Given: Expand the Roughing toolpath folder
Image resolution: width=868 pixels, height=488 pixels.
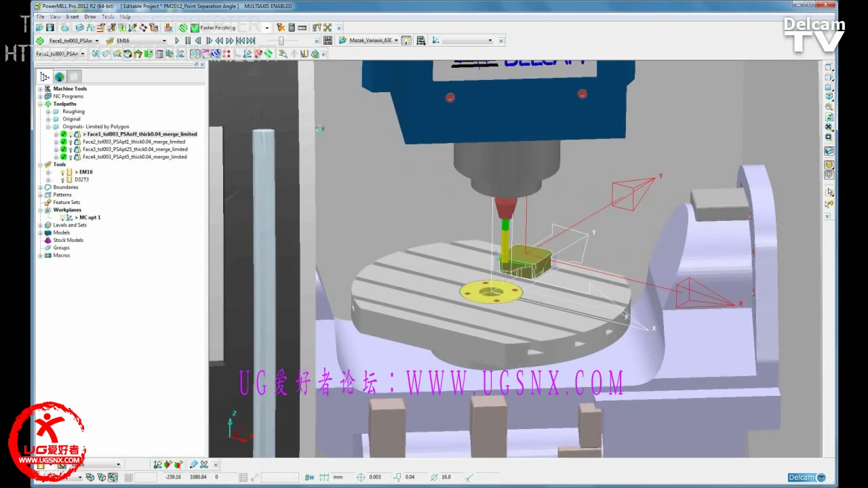Looking at the screenshot, I should pos(48,111).
